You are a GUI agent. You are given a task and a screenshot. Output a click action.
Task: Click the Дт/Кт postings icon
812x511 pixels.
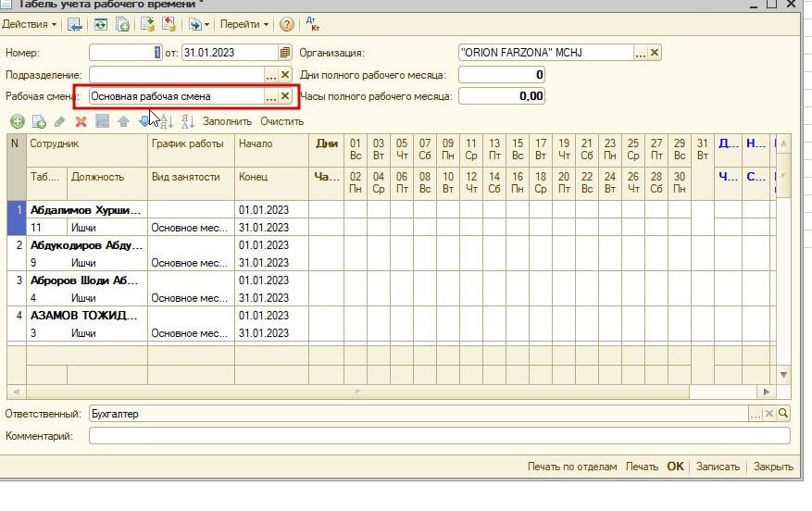(x=312, y=24)
